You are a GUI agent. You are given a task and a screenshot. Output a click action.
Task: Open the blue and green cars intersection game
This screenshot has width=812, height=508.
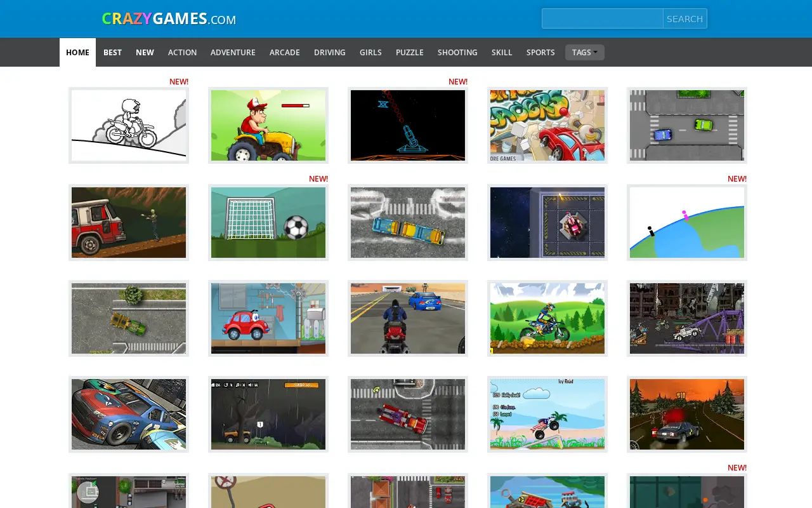coord(687,125)
